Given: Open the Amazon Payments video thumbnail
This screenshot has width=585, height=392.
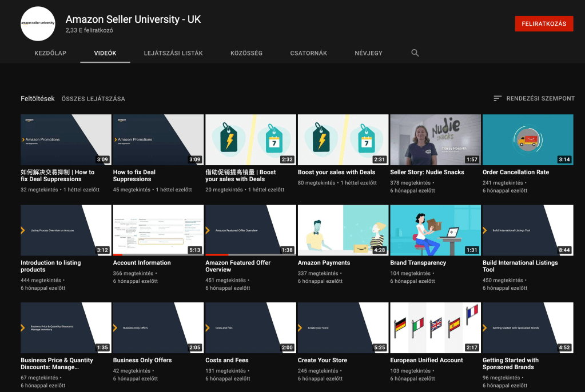Looking at the screenshot, I should (x=343, y=230).
